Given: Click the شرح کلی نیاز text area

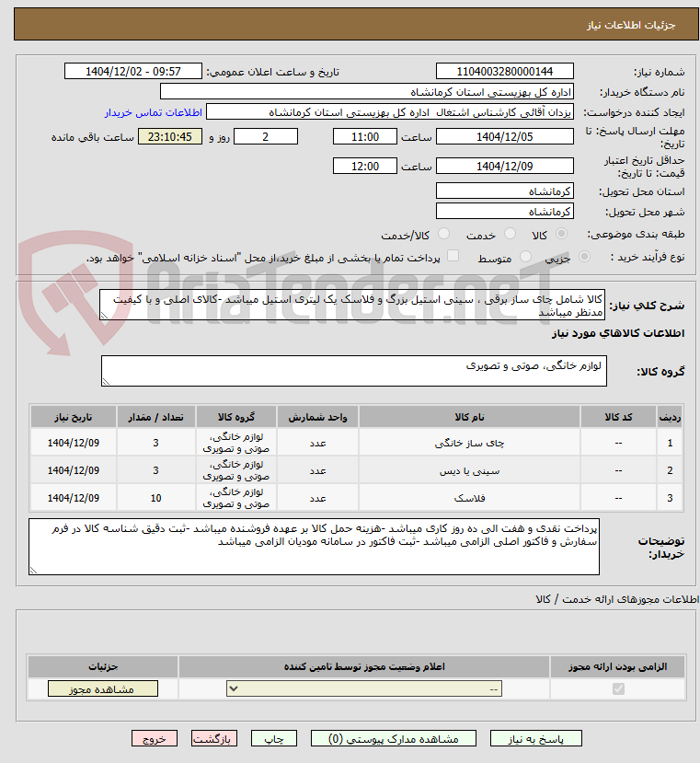Looking at the screenshot, I should click(x=352, y=305).
